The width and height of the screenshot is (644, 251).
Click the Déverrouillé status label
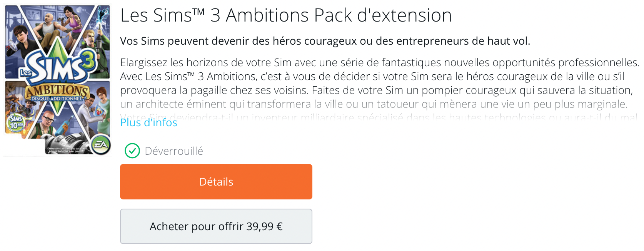point(174,151)
